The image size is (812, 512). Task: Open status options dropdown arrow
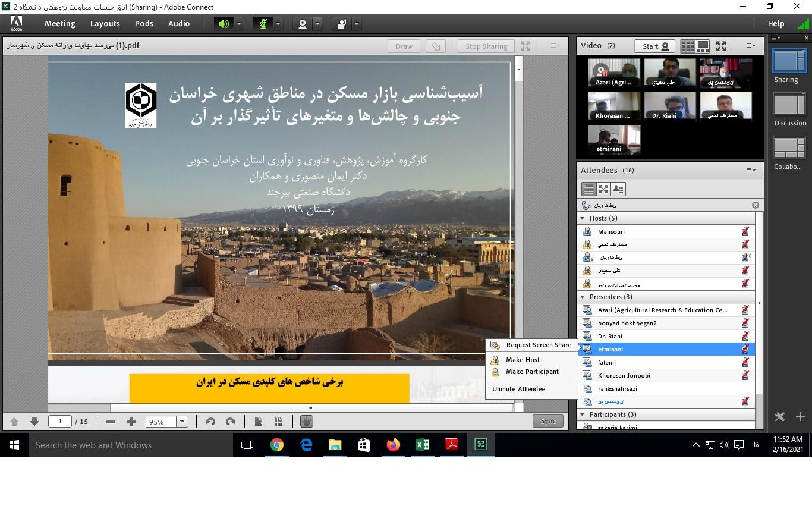[x=356, y=24]
